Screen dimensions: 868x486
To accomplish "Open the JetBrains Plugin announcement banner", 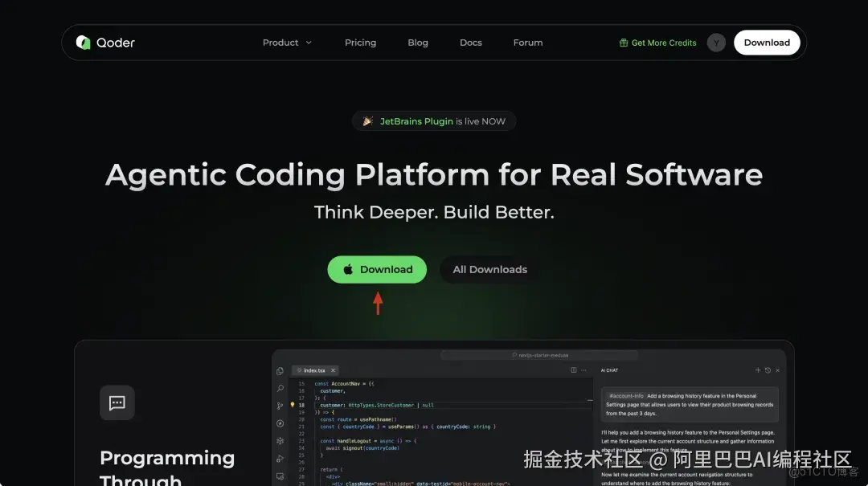I will (x=434, y=121).
